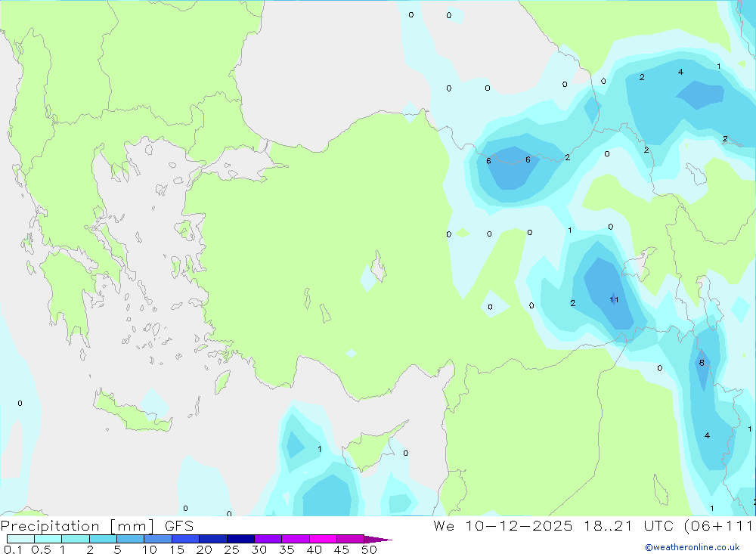Click the "11" precipitation value on the map
The image size is (756, 554).
point(614,300)
